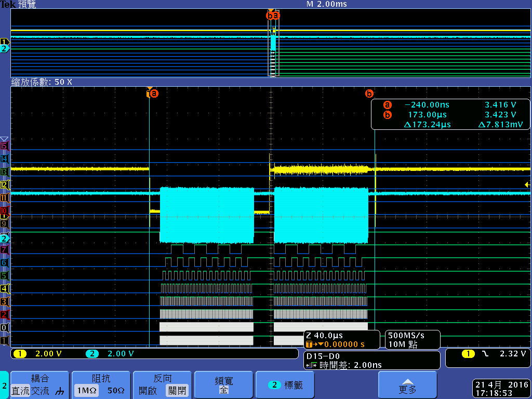Click trigger level arrow on right edge
Screen dimensions: 532x399
click(x=527, y=184)
